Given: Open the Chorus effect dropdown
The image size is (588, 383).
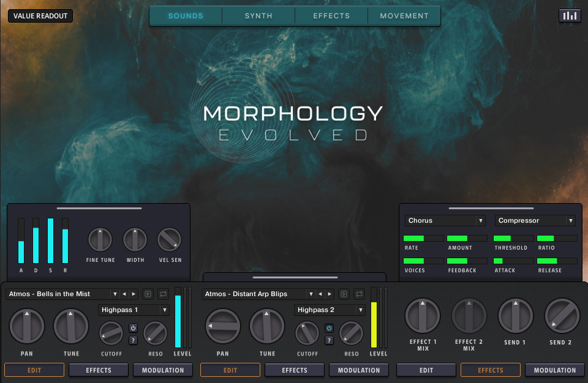Looking at the screenshot, I should (445, 220).
